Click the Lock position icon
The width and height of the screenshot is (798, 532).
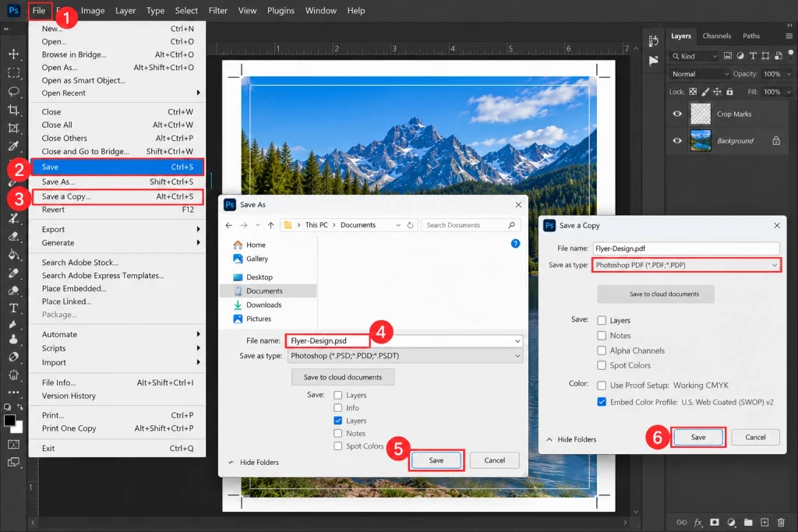point(718,92)
